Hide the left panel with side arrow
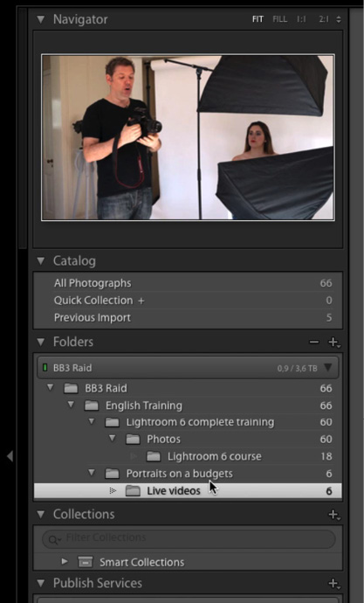Screen dimensions: 364x603 pos(10,456)
